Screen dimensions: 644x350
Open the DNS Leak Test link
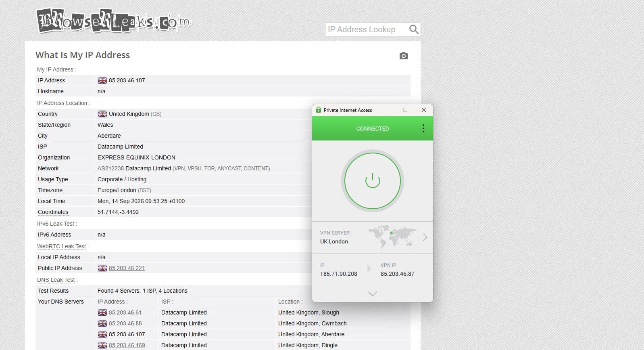point(56,280)
